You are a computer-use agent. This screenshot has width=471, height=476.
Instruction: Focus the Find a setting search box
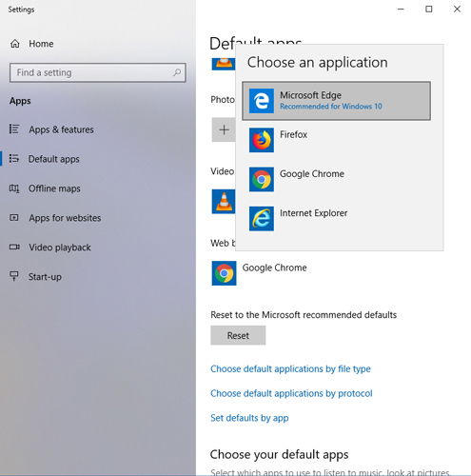click(x=98, y=72)
